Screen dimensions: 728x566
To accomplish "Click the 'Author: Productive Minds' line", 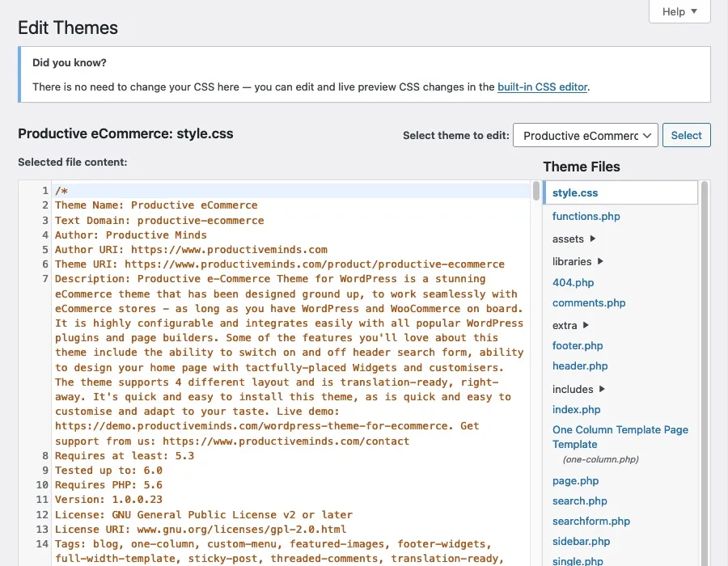I will [130, 234].
